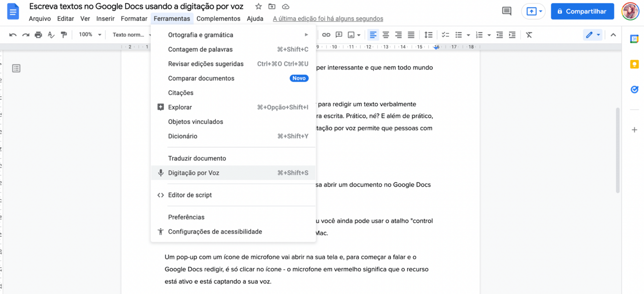
Task: View cloud save status
Action: coord(286,6)
